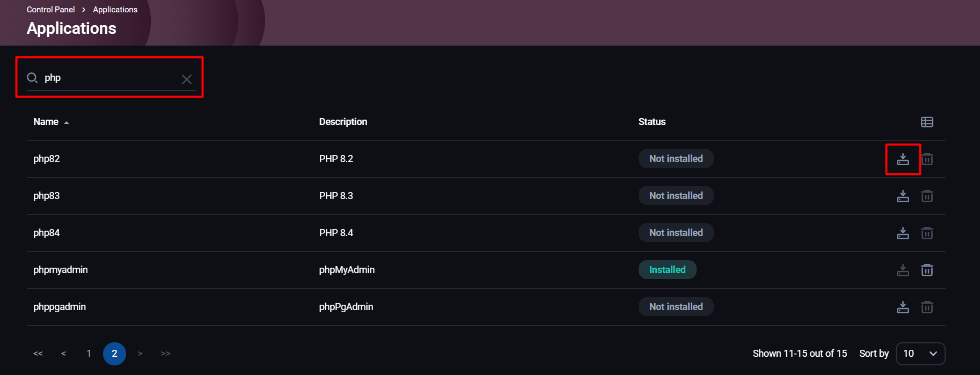
Task: Open page 1 of results
Action: (x=89, y=354)
